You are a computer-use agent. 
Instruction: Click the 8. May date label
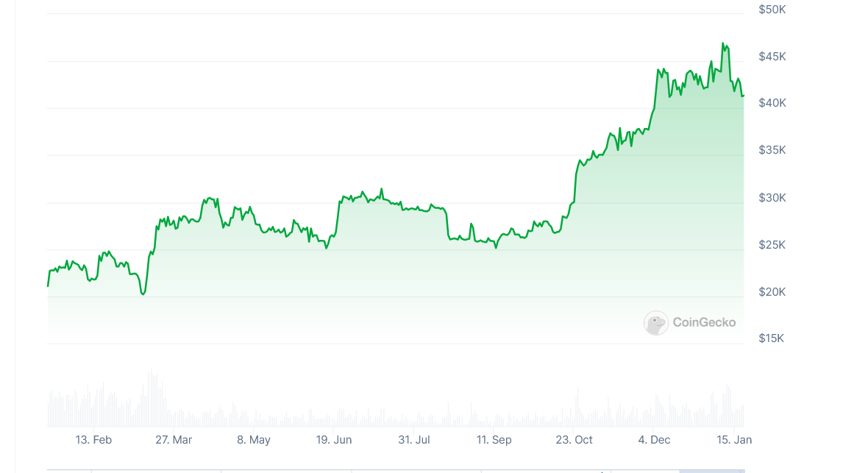tap(254, 440)
